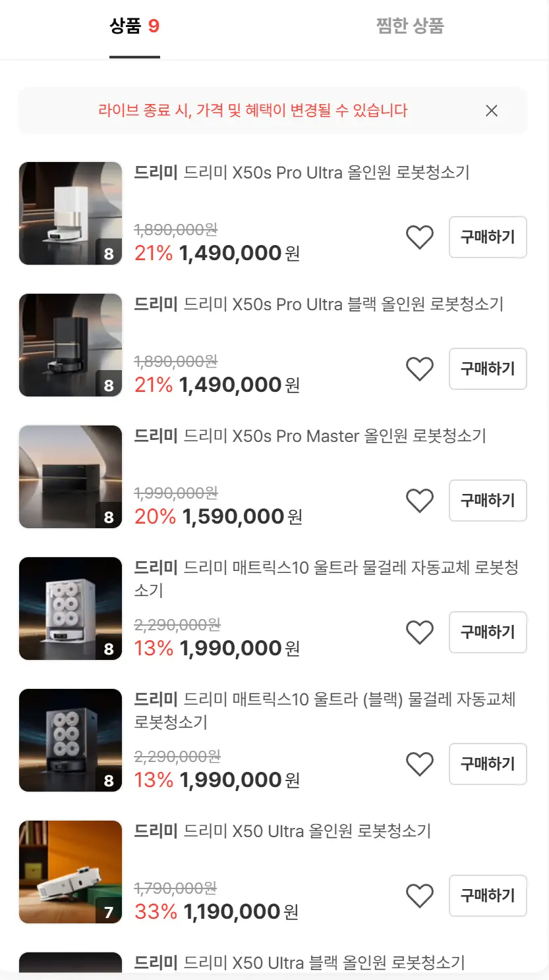Open the X50s Pro Ultra 블랙 title link
The height and width of the screenshot is (980, 549).
point(318,304)
